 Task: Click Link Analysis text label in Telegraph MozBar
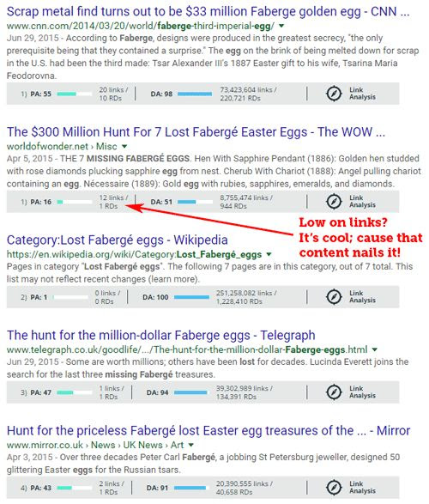(x=362, y=392)
